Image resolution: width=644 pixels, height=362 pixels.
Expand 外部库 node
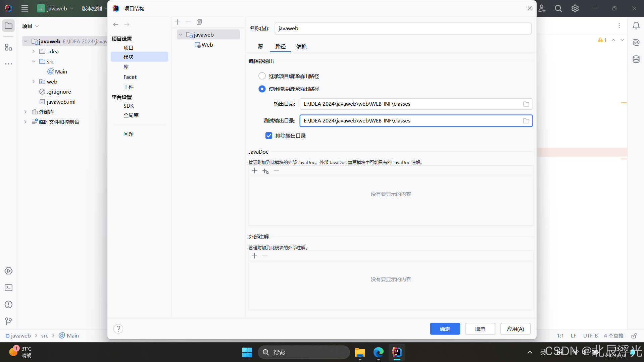26,112
